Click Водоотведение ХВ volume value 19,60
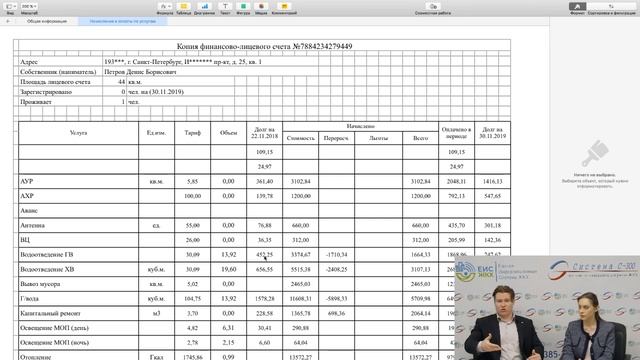 coord(229,269)
